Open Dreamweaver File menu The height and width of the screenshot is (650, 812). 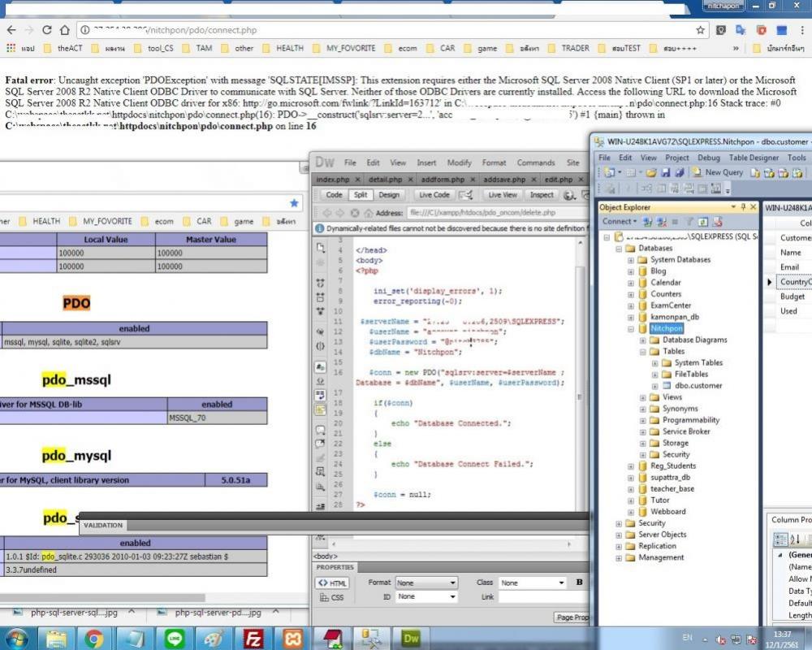tap(350, 162)
